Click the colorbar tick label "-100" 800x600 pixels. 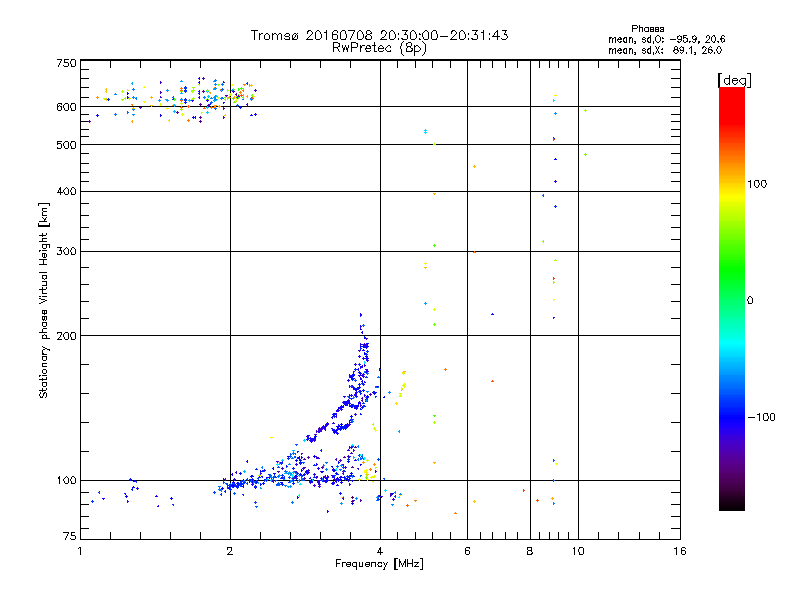coord(761,417)
